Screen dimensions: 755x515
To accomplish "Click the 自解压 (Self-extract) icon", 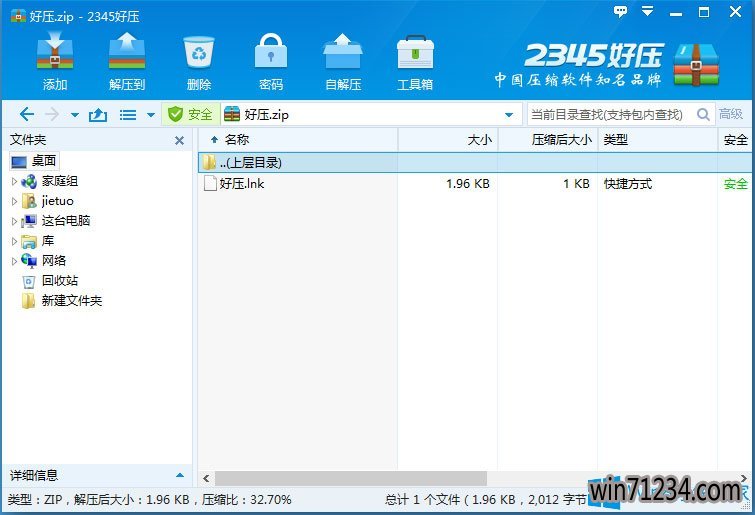I will pos(343,51).
